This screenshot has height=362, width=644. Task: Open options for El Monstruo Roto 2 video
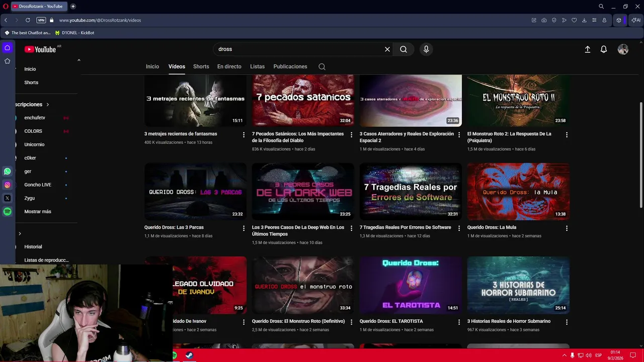point(567,135)
